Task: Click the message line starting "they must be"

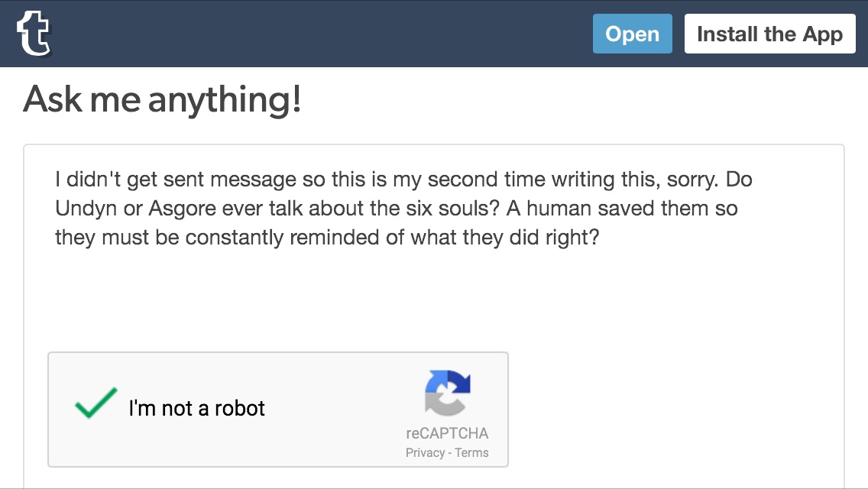Action: (x=229, y=237)
